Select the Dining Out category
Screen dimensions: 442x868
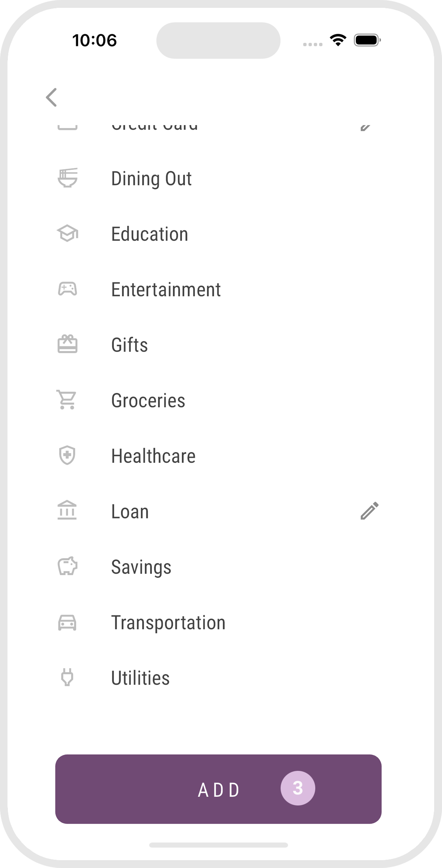click(152, 179)
